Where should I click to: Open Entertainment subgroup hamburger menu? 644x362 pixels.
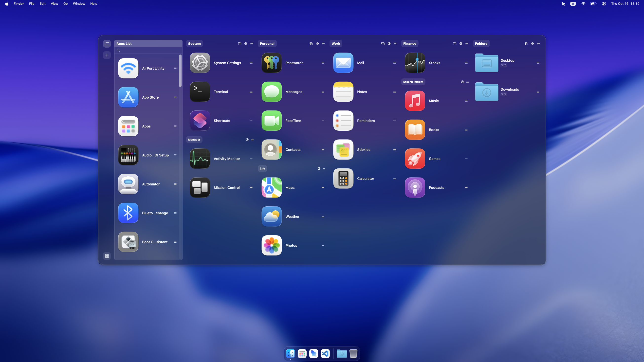467,82
